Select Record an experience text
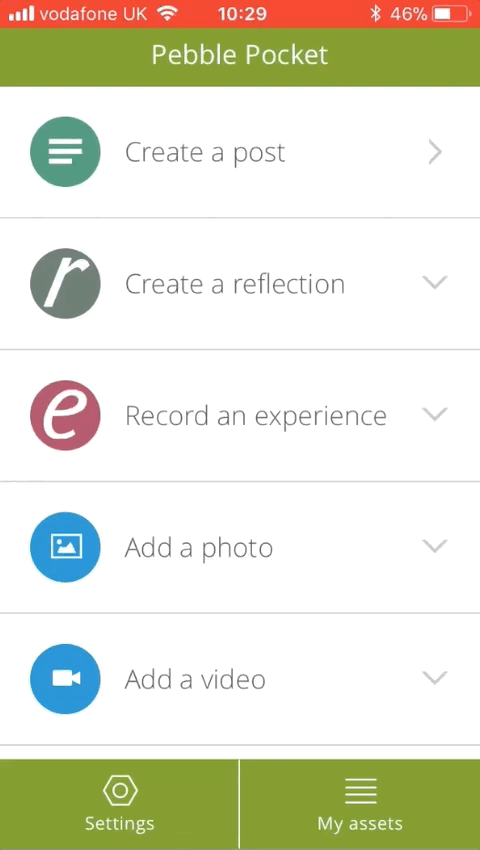Screen dimensions: 480x850 [255, 416]
